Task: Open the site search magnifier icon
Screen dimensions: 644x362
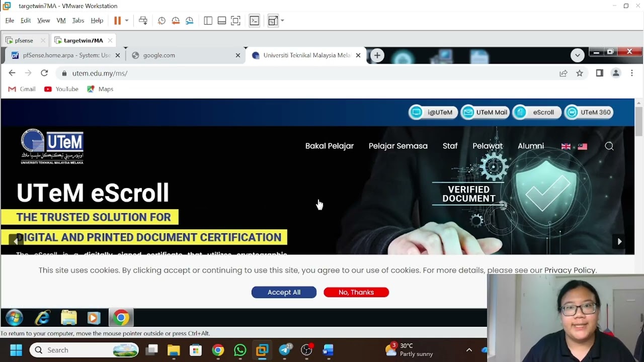Action: pyautogui.click(x=609, y=146)
